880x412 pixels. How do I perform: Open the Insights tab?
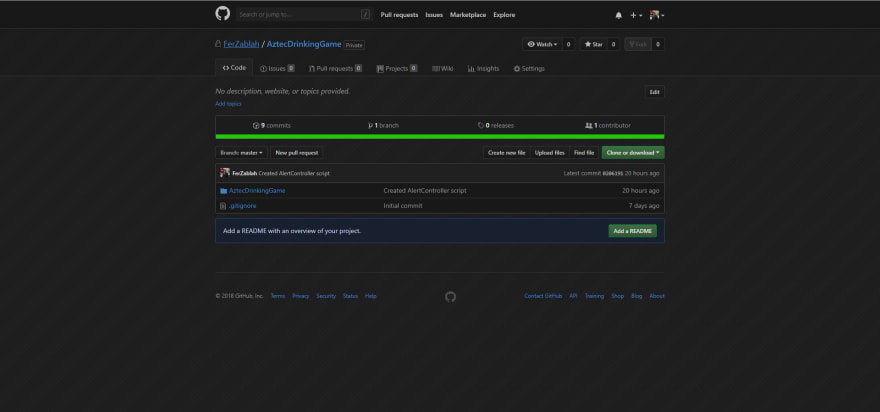click(x=483, y=68)
